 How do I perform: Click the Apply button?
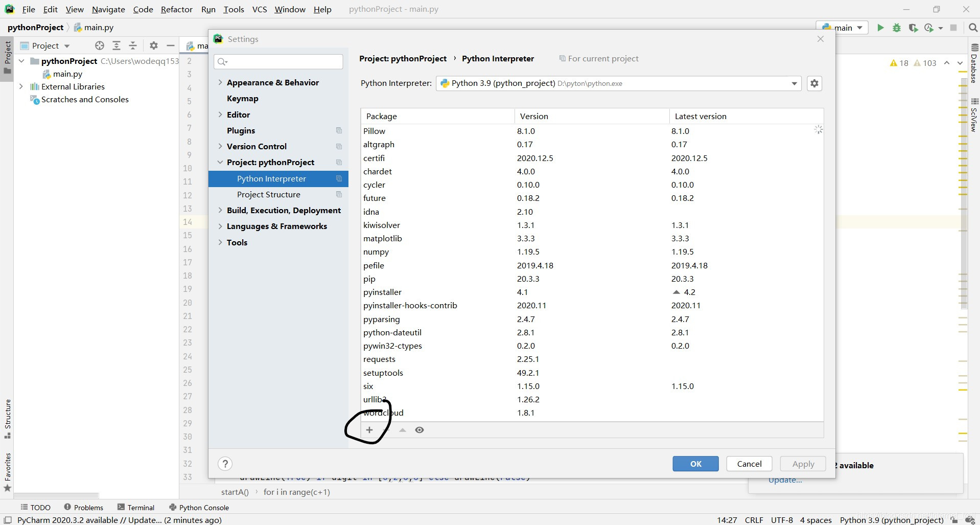(x=803, y=464)
